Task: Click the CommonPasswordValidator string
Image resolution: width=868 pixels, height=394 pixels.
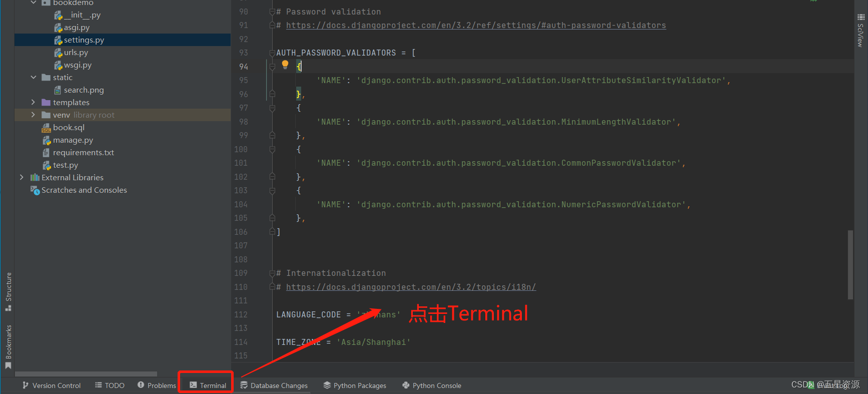Action: click(x=518, y=163)
